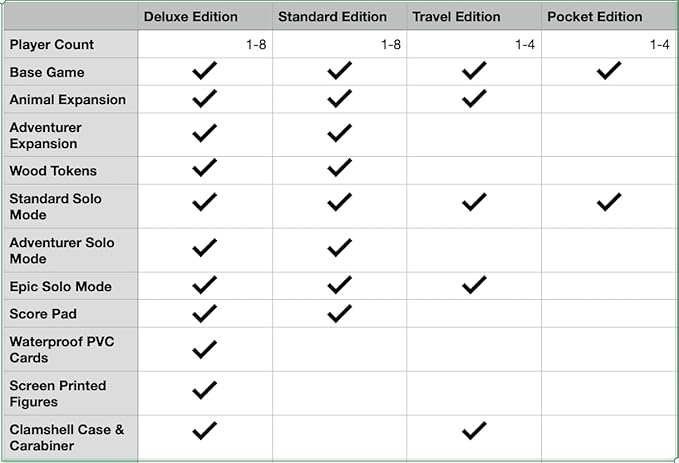
Task: Select the Player Count row label
Action: coord(52,44)
